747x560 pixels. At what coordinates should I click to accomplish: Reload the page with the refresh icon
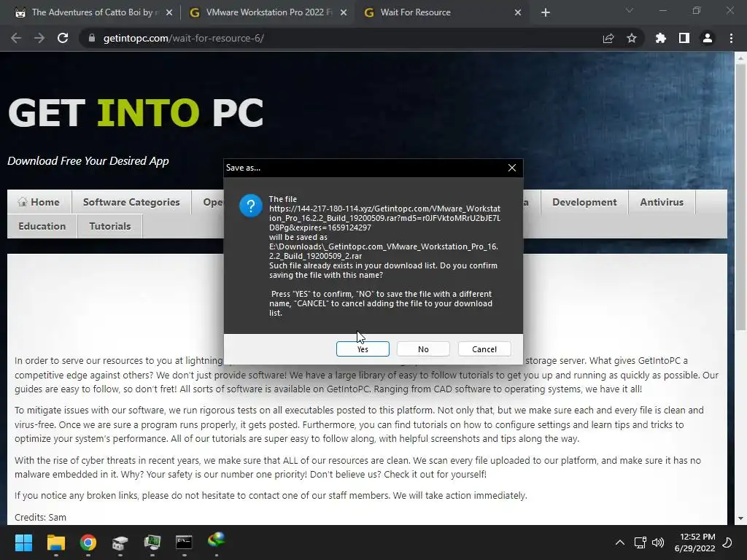63,38
